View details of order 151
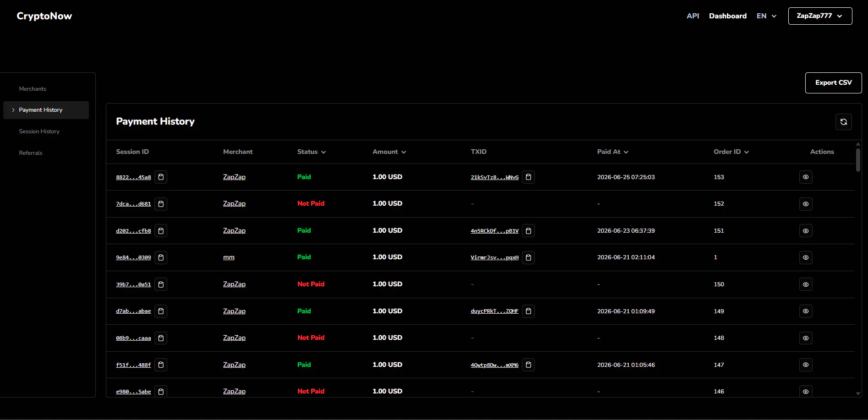The image size is (868, 420). coord(806,231)
